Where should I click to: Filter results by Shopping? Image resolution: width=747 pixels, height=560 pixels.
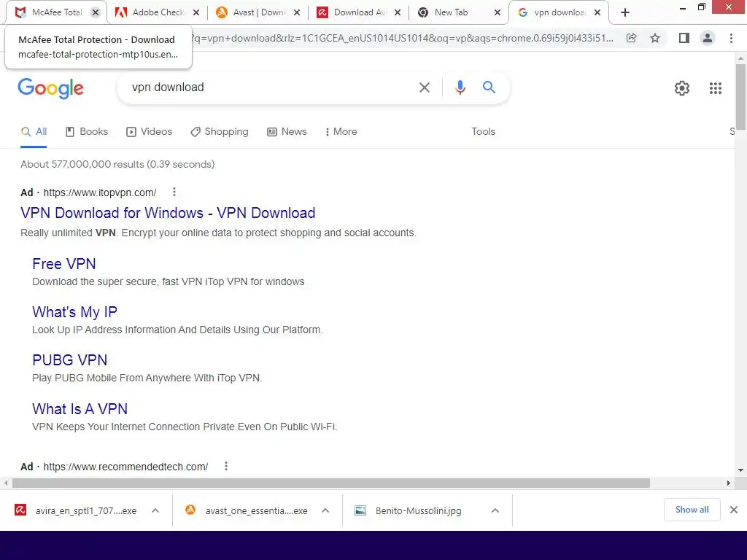(219, 132)
